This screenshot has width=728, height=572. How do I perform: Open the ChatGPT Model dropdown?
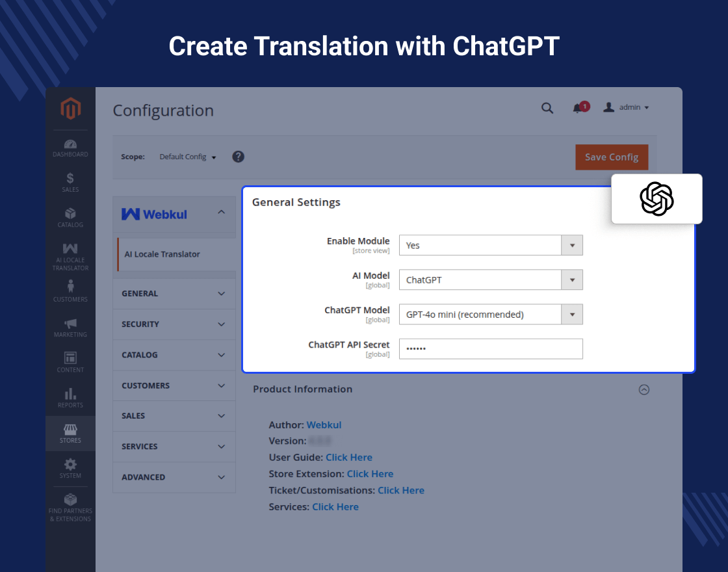coord(491,314)
